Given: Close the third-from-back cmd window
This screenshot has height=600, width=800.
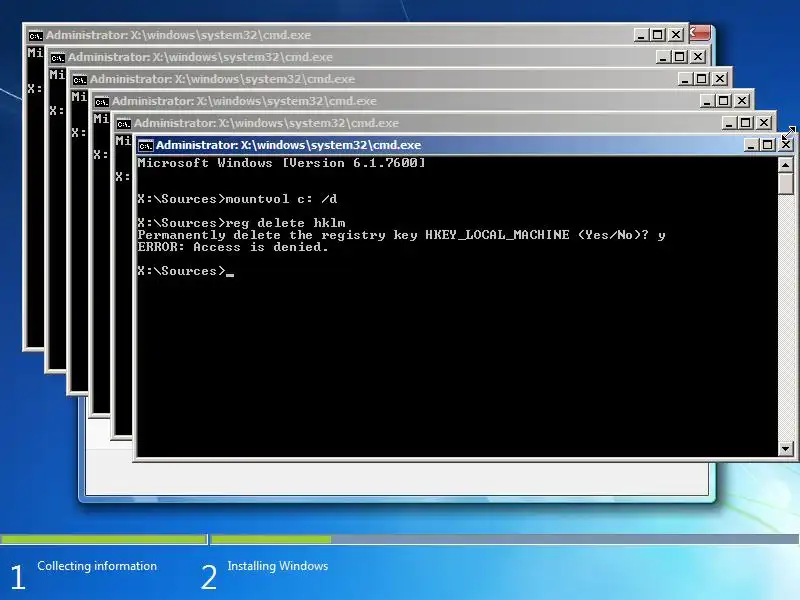Looking at the screenshot, I should pyautogui.click(x=720, y=79).
